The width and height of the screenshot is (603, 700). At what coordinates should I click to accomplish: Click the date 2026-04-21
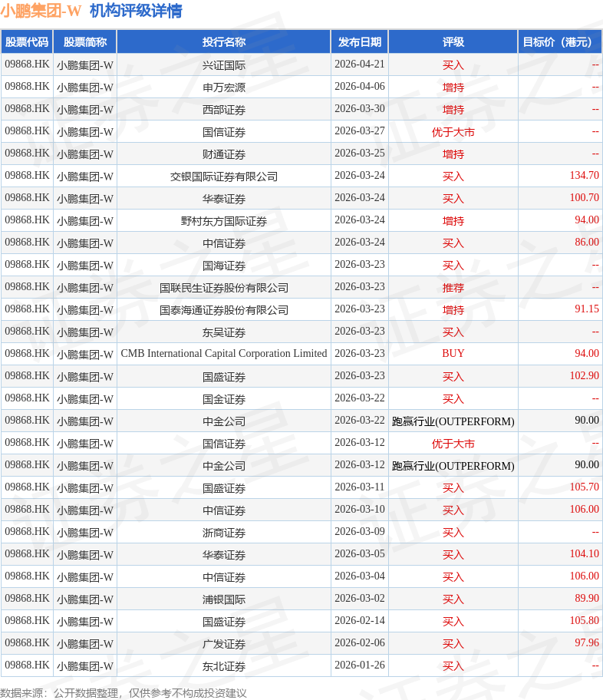(x=359, y=64)
